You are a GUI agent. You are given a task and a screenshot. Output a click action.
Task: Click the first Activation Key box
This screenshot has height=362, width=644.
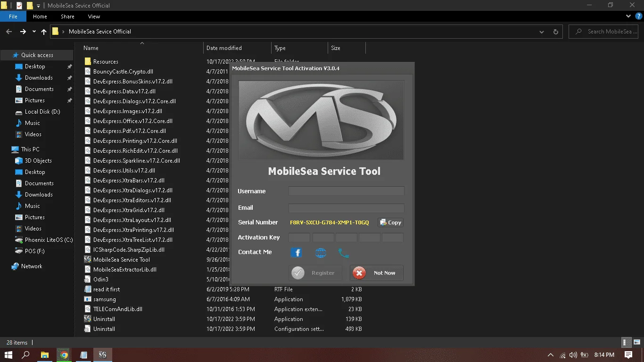coord(299,238)
